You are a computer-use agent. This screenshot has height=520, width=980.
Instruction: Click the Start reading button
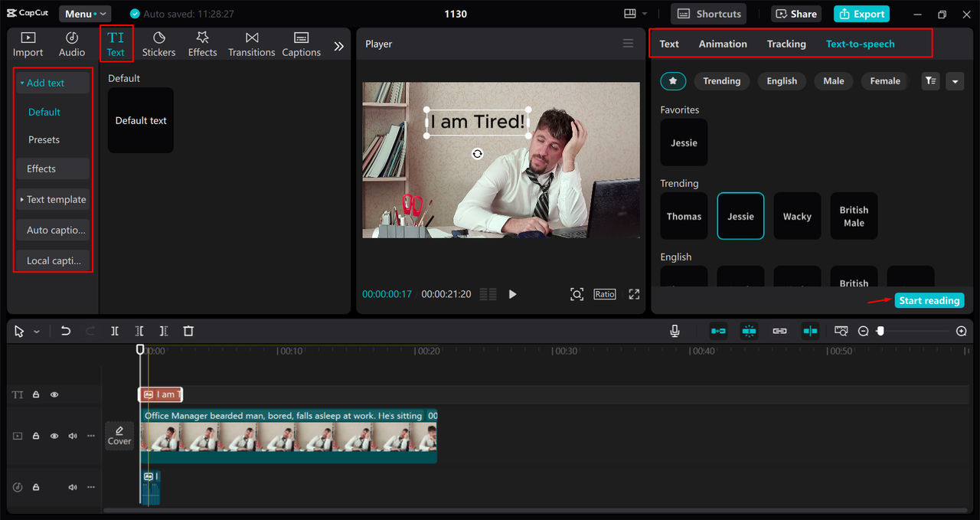929,300
